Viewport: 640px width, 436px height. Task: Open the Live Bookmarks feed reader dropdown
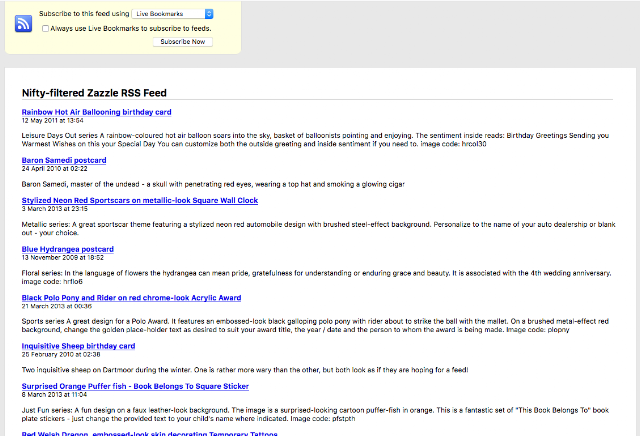(172, 14)
